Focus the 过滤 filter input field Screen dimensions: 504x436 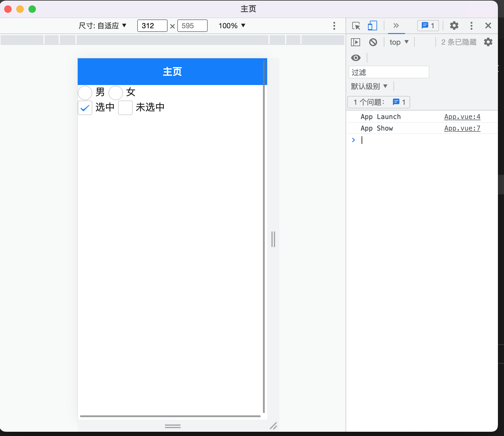pyautogui.click(x=389, y=72)
